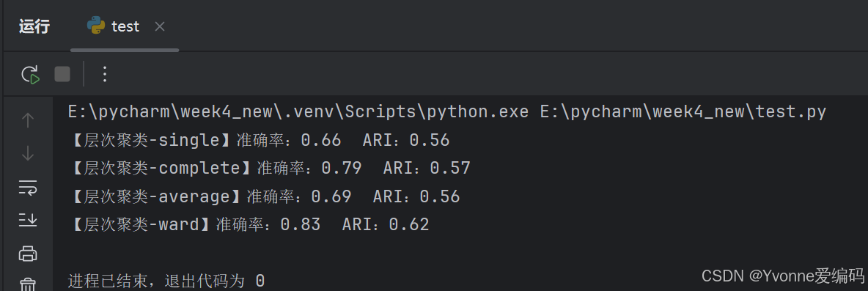The height and width of the screenshot is (291, 868).
Task: Click the Down the Stack Trace arrow
Action: point(28,153)
